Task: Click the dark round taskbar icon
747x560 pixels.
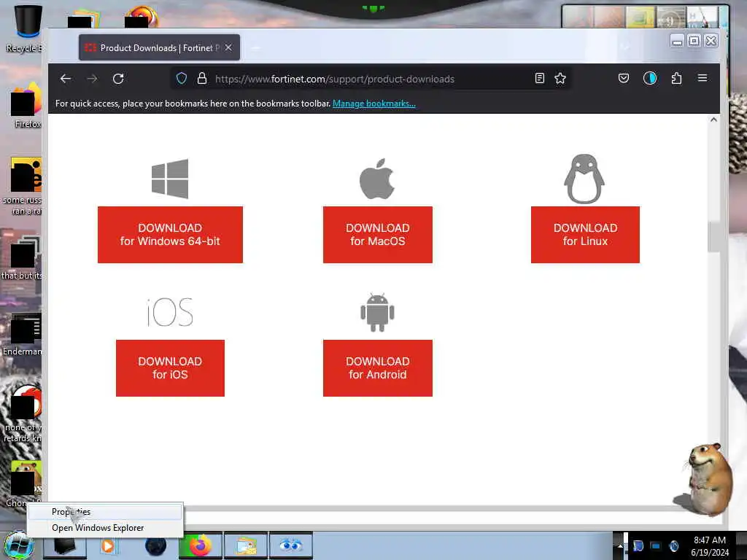Action: click(x=156, y=545)
